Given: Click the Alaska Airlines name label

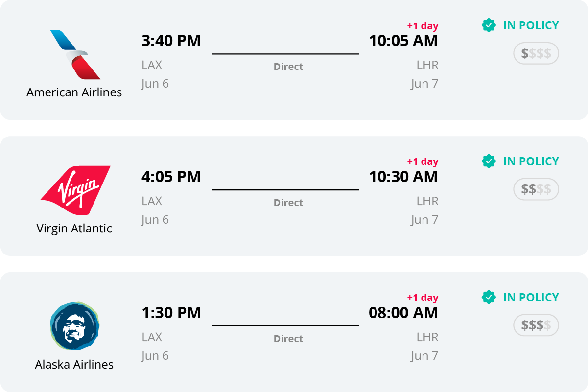Looking at the screenshot, I should point(74,364).
